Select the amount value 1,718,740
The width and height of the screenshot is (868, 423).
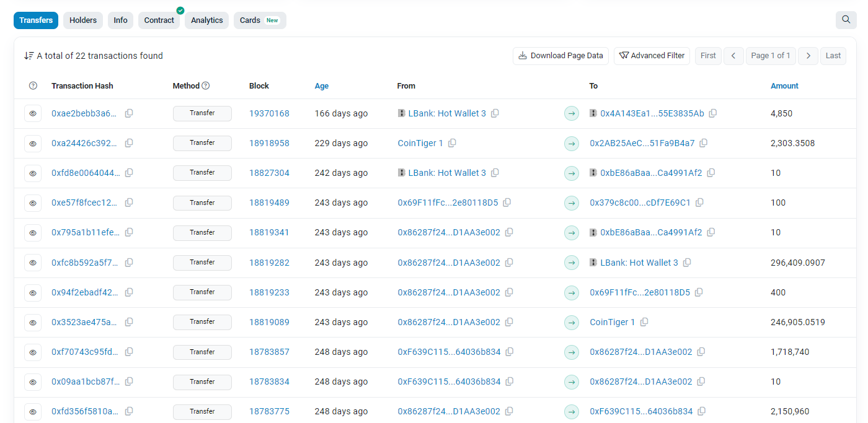[x=790, y=352]
